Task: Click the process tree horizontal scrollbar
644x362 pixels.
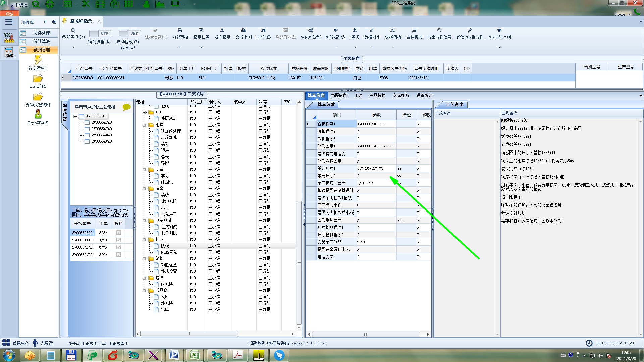Action: [x=189, y=334]
